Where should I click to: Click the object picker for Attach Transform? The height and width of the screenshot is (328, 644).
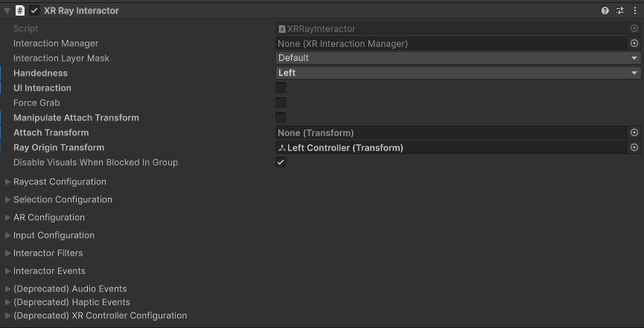(634, 133)
